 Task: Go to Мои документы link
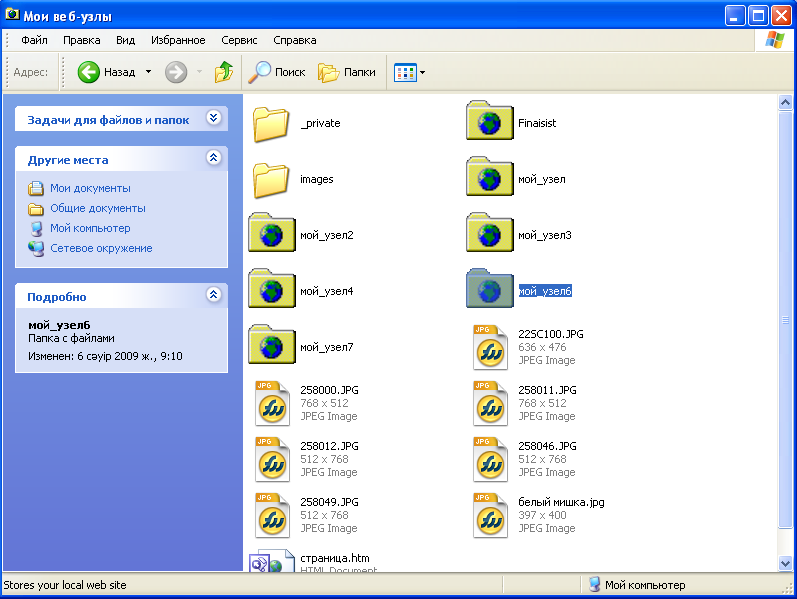90,188
